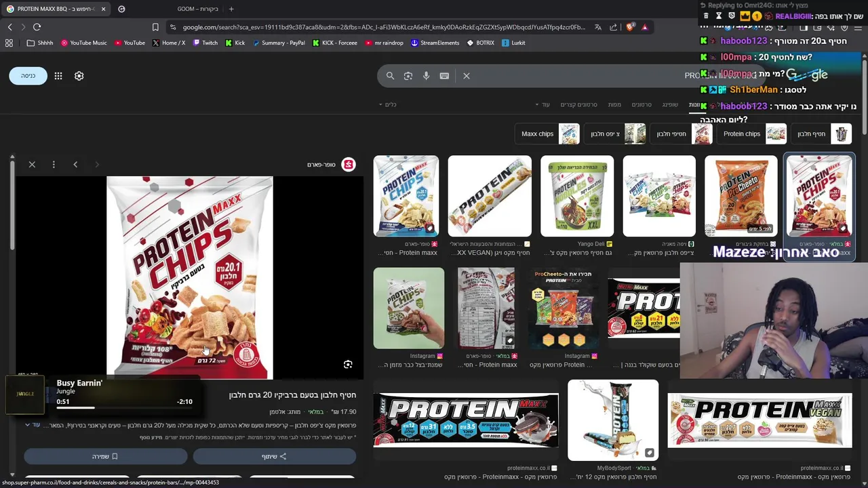This screenshot has width=868, height=488.
Task: Open Summary - PayPal bookmark
Action: 279,43
